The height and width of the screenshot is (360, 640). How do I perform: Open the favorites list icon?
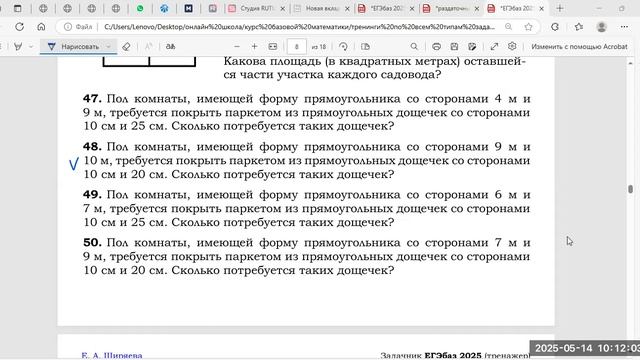pyautogui.click(x=579, y=27)
